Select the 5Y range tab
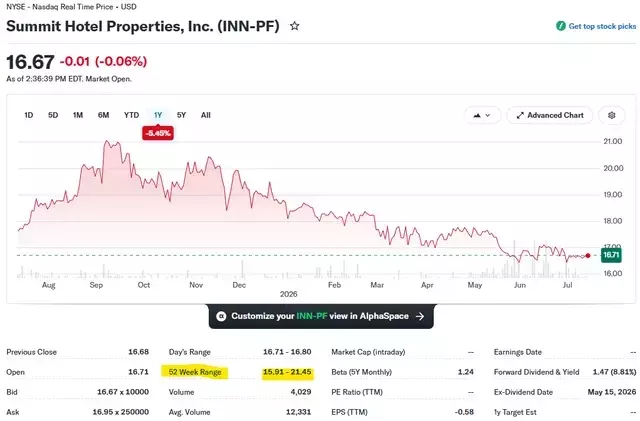Viewport: 640px width, 421px height. 181,115
